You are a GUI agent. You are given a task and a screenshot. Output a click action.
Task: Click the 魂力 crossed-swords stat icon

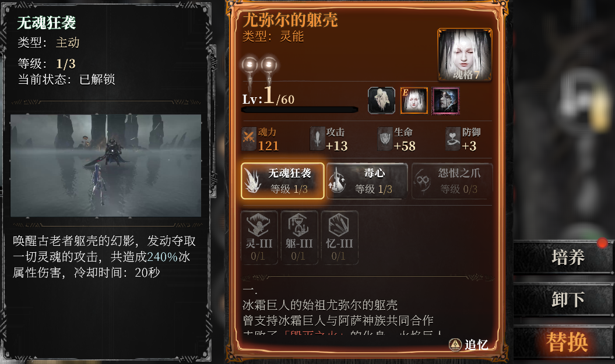pos(249,139)
